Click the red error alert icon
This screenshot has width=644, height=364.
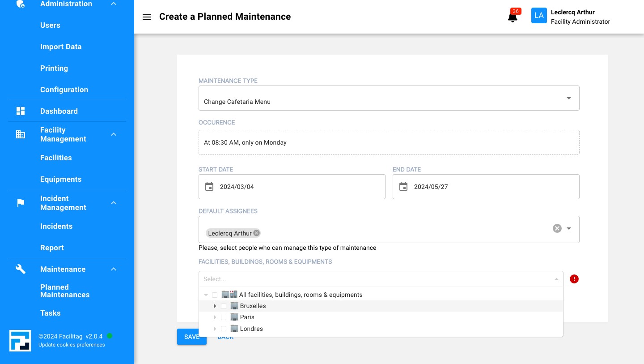[574, 279]
